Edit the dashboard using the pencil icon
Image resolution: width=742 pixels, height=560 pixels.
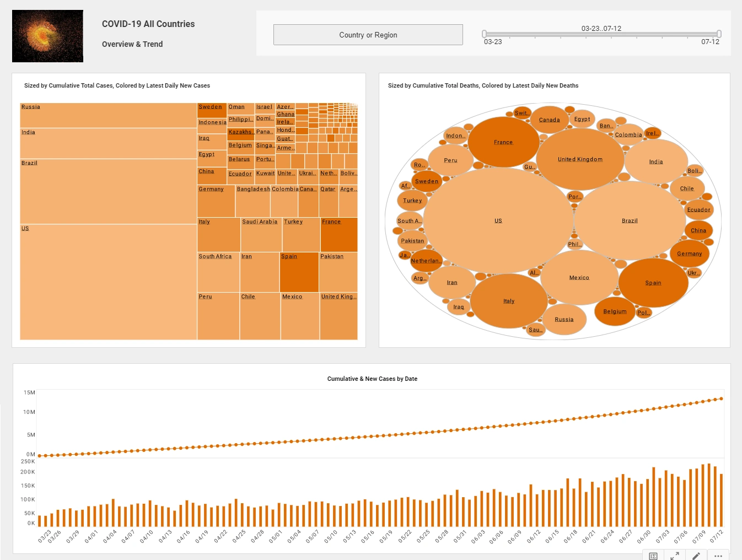[x=696, y=556]
